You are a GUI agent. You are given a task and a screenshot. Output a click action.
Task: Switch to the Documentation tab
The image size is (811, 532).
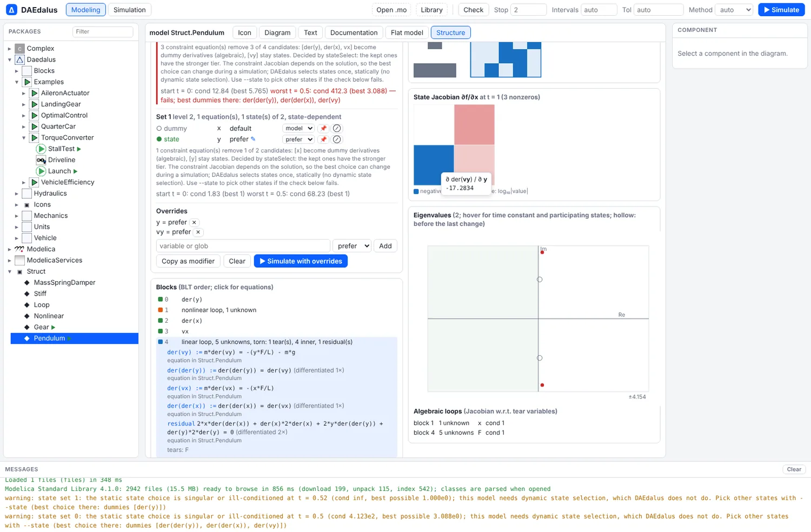point(354,32)
